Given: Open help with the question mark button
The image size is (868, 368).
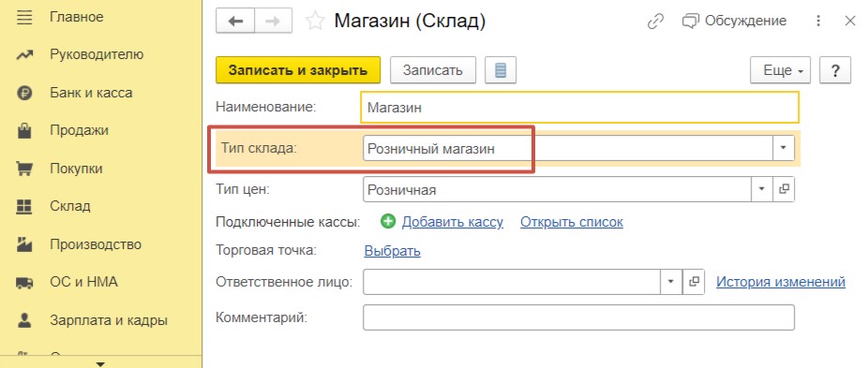Looking at the screenshot, I should [835, 70].
